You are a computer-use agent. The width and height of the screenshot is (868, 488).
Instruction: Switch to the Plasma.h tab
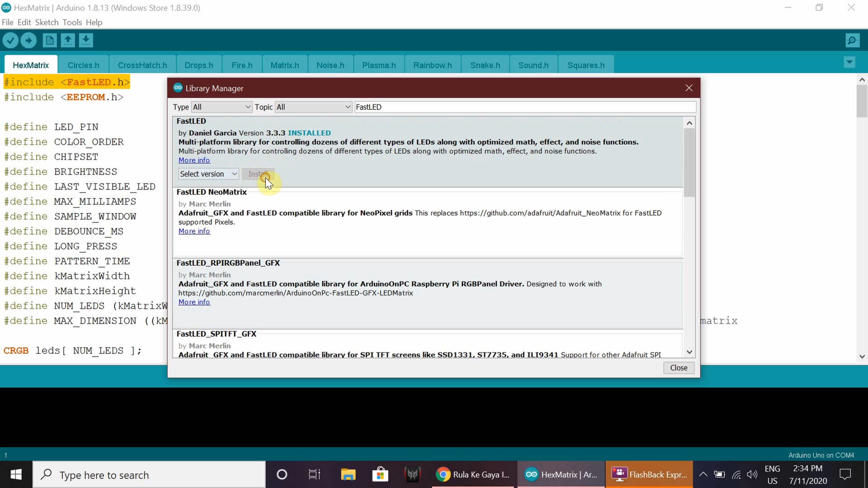click(379, 65)
